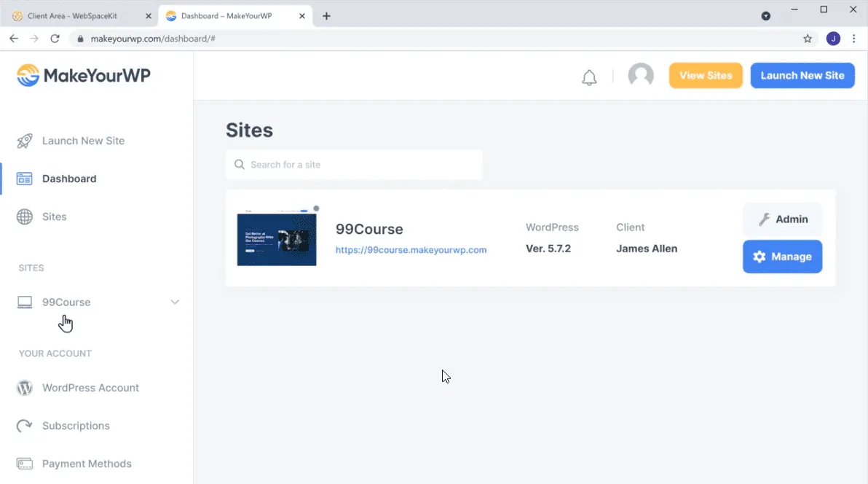The height and width of the screenshot is (484, 868).
Task: Click the WordPress Account logo icon
Action: click(x=25, y=388)
